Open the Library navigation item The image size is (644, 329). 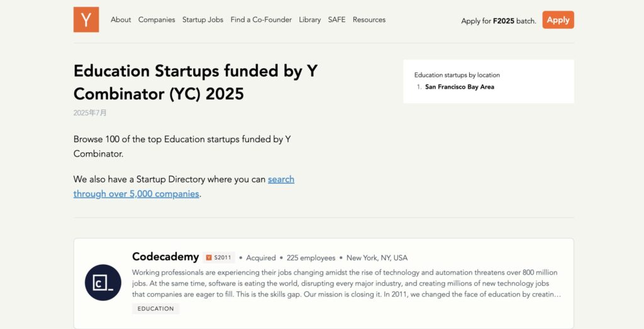[309, 20]
